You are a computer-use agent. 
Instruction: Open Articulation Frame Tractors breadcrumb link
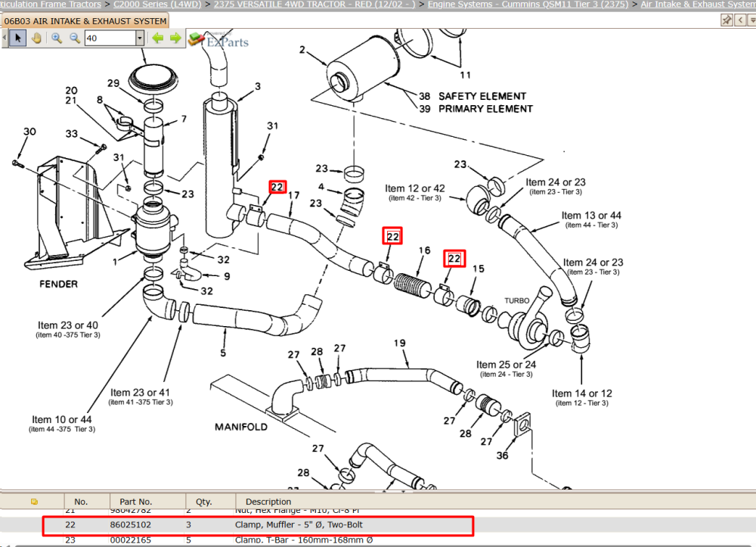[x=51, y=4]
